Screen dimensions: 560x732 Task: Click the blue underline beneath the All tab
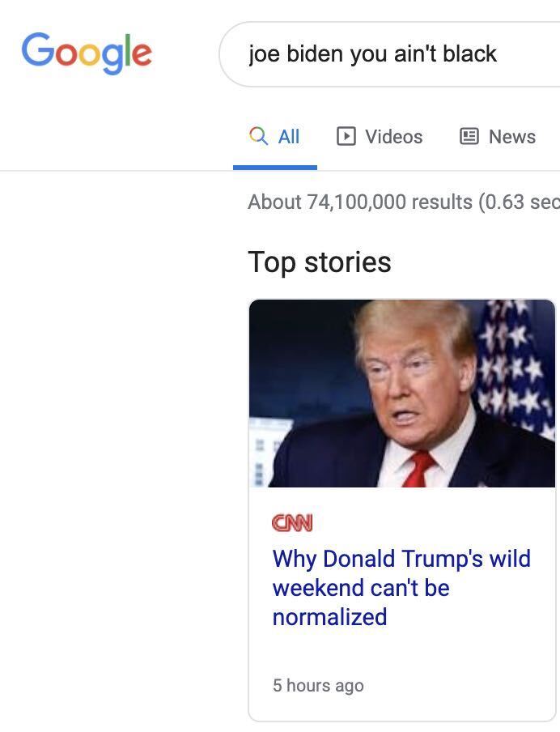(275, 167)
